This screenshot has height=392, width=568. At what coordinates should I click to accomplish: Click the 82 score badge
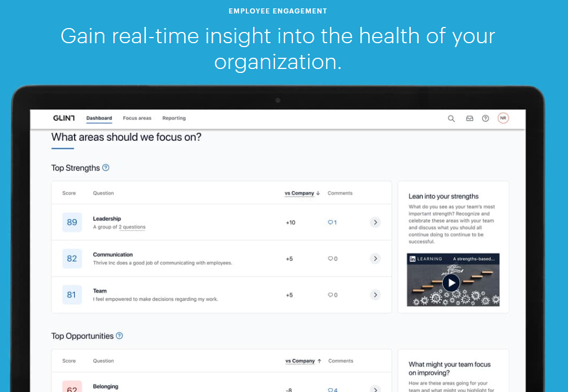(72, 259)
